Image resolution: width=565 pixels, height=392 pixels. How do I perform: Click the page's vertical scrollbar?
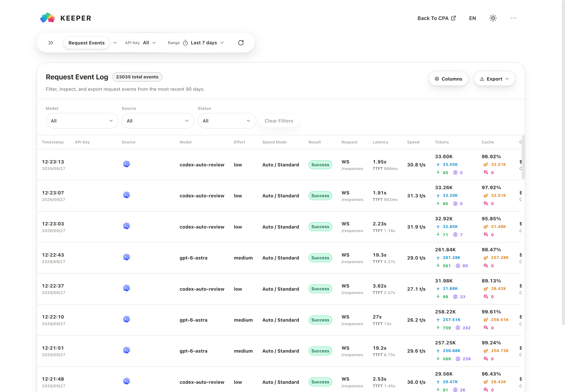(563, 163)
